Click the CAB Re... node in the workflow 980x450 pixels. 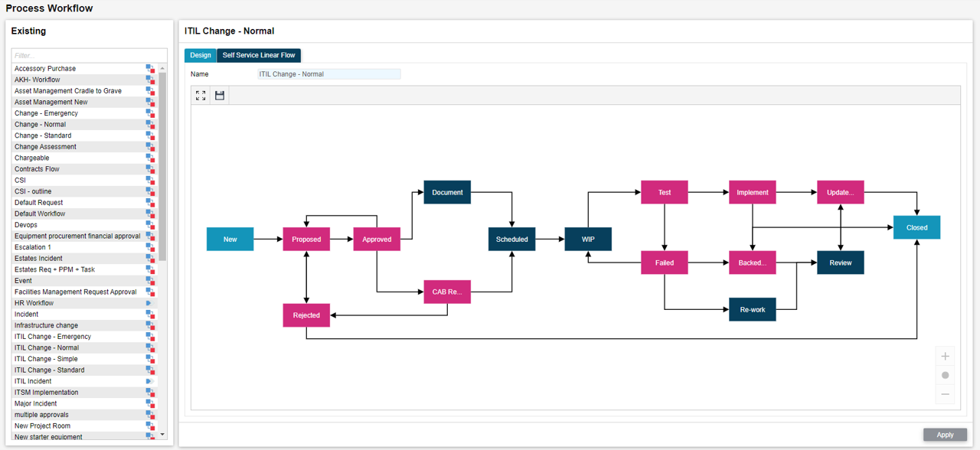(x=447, y=292)
